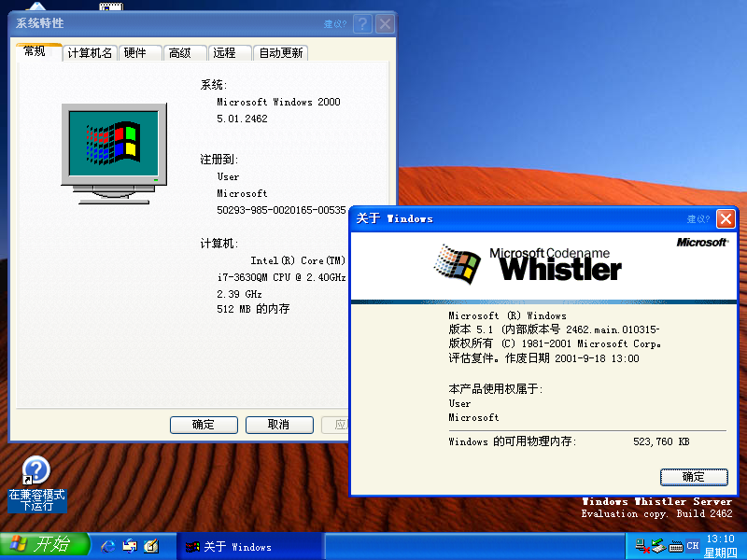Click the safely remove hardware tray icon
Viewport: 747px width, 560px height.
pos(659,546)
